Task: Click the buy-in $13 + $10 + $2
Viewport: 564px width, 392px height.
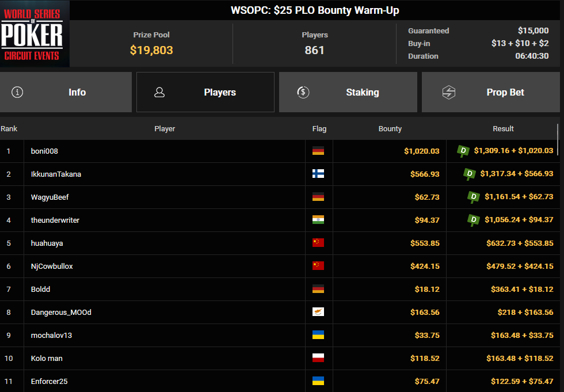Action: 520,43
